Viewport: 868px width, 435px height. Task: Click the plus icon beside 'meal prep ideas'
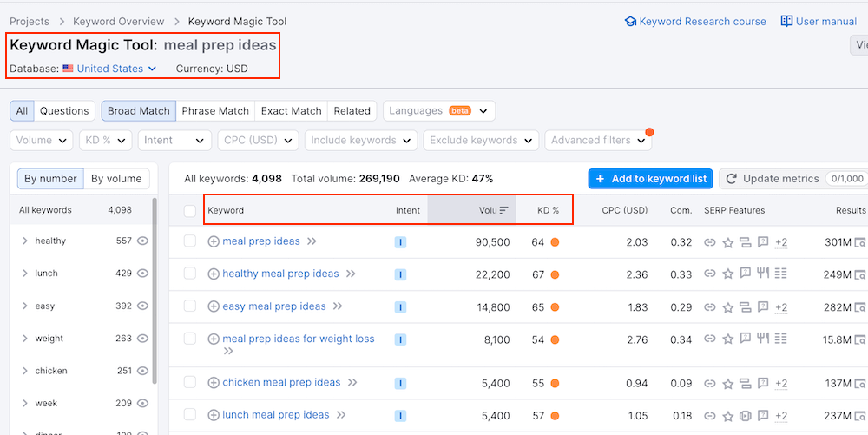[214, 241]
